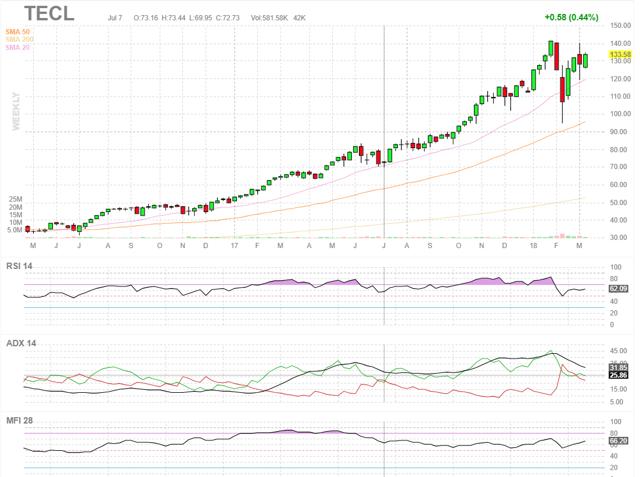Click the Vol:581.58K volume readout
640x477 pixels.
[x=269, y=18]
